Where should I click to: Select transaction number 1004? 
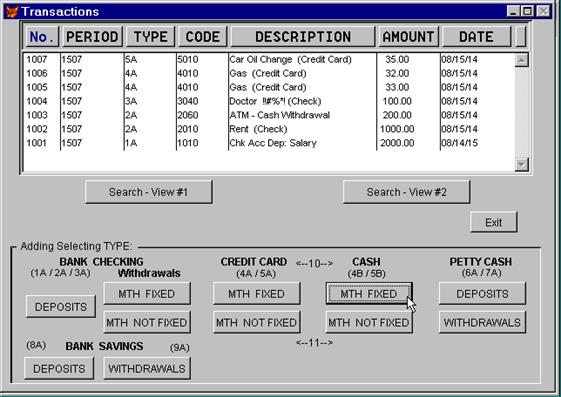(x=37, y=101)
